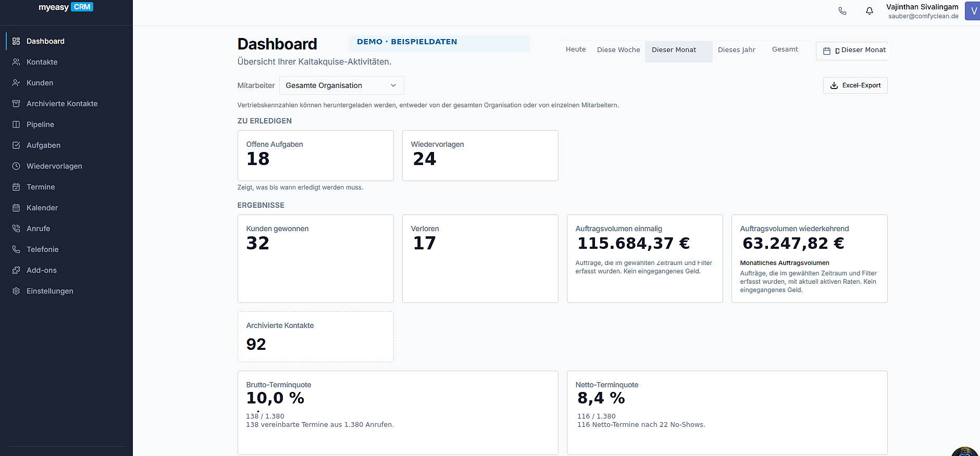Image resolution: width=980 pixels, height=456 pixels.
Task: Click the 63.247,82 € value
Action: (793, 243)
